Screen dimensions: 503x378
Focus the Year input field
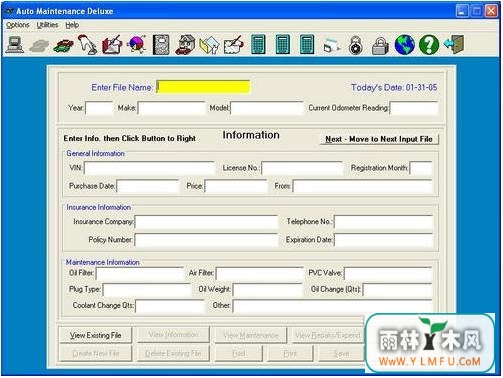click(x=99, y=108)
